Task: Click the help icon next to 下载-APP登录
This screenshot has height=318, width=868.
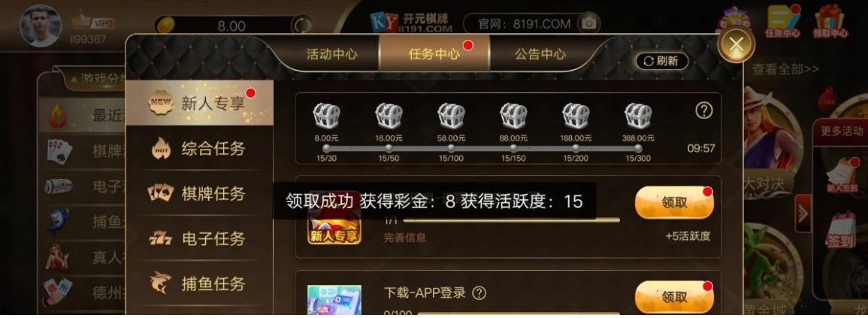Action: click(x=479, y=293)
